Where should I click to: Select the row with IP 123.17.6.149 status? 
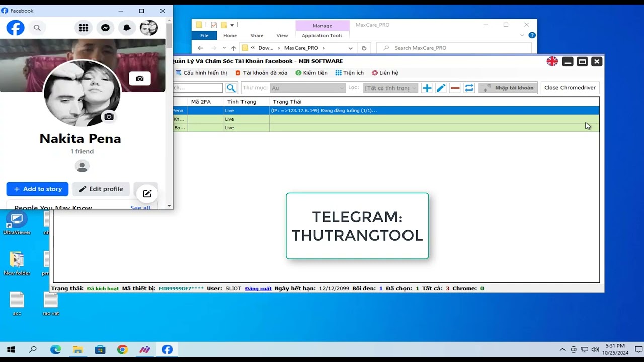(386, 110)
